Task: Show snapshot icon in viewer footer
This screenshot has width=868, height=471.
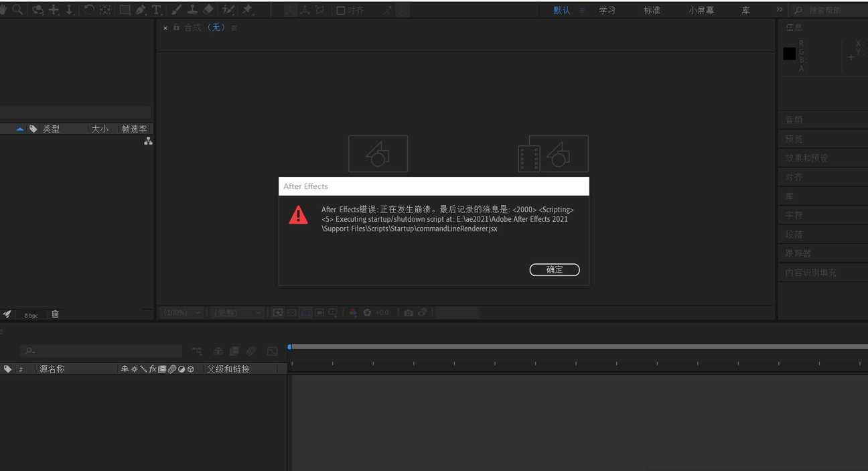Action: coord(423,313)
